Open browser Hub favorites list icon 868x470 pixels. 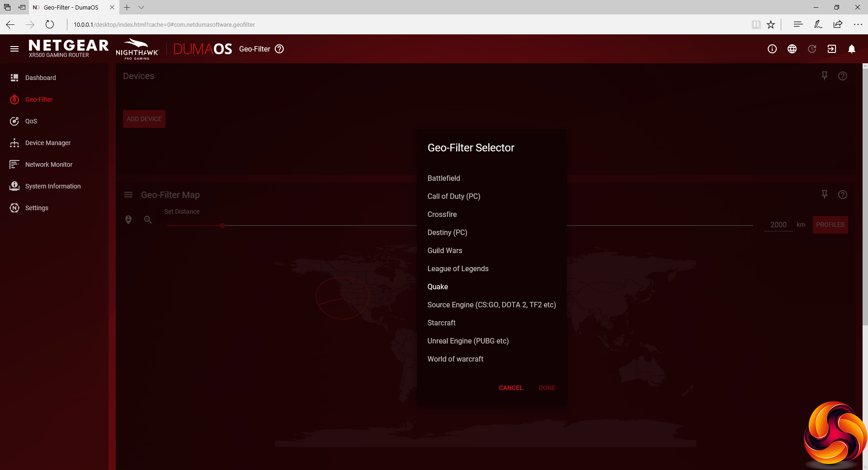click(x=798, y=24)
